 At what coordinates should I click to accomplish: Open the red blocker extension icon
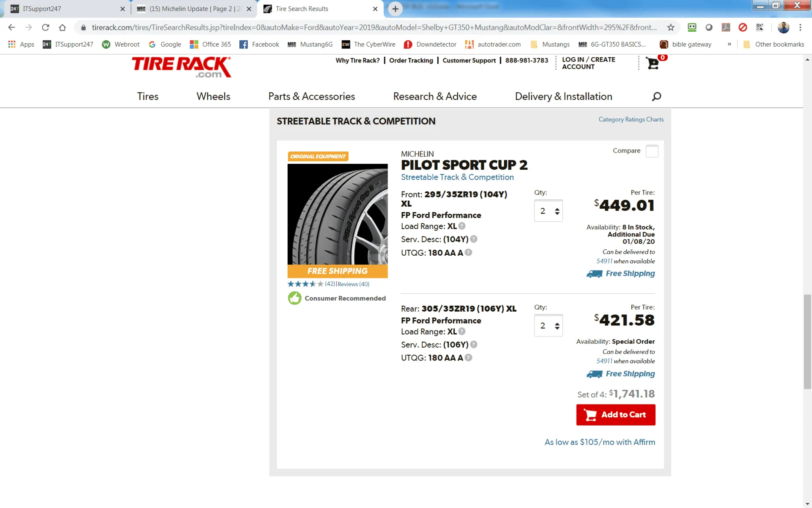743,27
